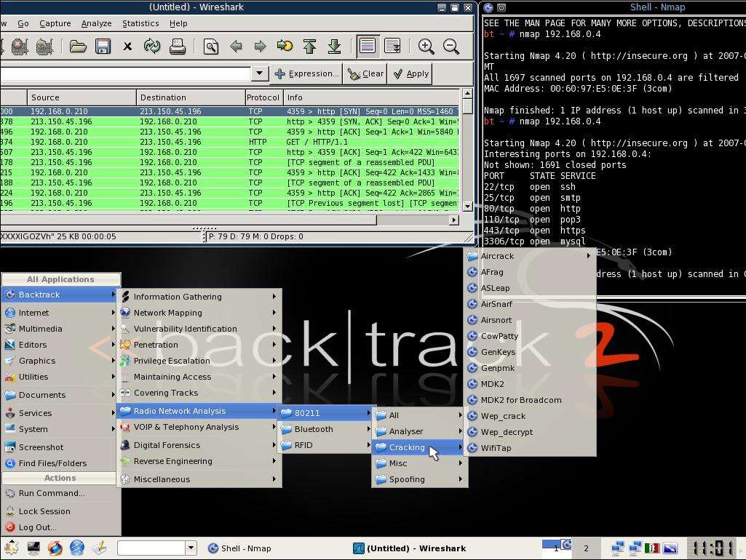Expand the Analyser submenu under 80211
The height and width of the screenshot is (560, 746).
pyautogui.click(x=420, y=432)
